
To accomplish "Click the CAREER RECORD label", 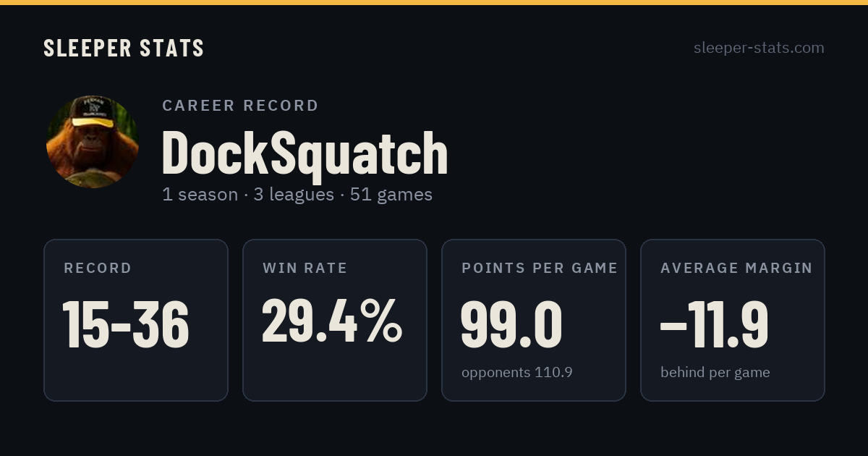I will (240, 106).
